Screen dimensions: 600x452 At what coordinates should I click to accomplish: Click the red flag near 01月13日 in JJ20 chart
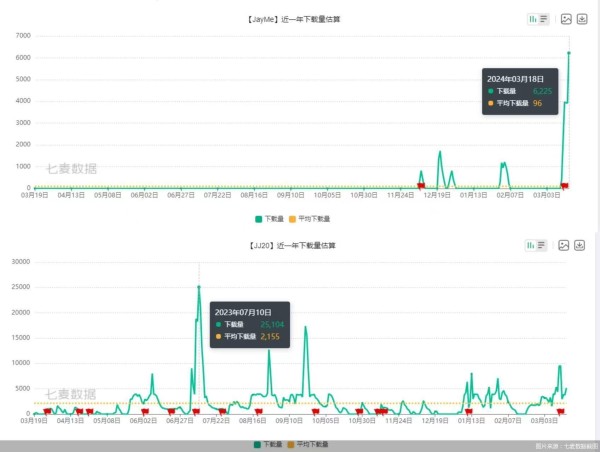[x=469, y=411]
